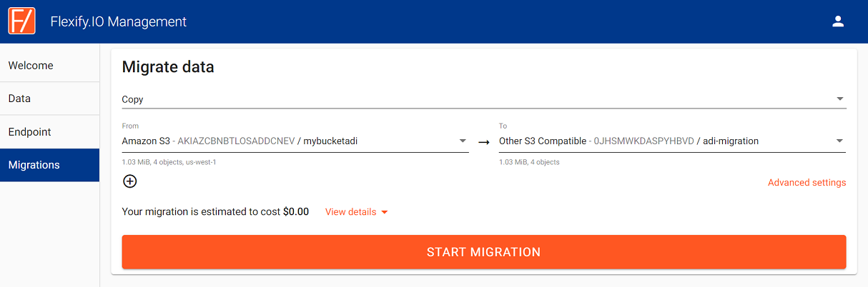This screenshot has height=287, width=868.
Task: Click the Start Migration button
Action: click(x=484, y=252)
